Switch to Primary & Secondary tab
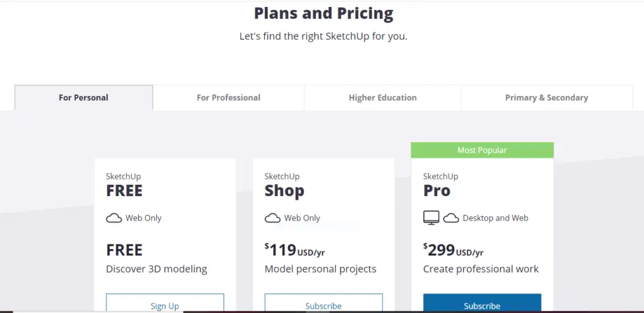This screenshot has height=313, width=644. click(547, 97)
